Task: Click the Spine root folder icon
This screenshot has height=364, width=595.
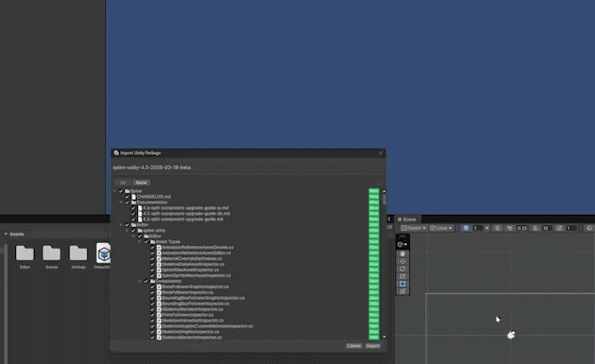Action: pos(128,191)
